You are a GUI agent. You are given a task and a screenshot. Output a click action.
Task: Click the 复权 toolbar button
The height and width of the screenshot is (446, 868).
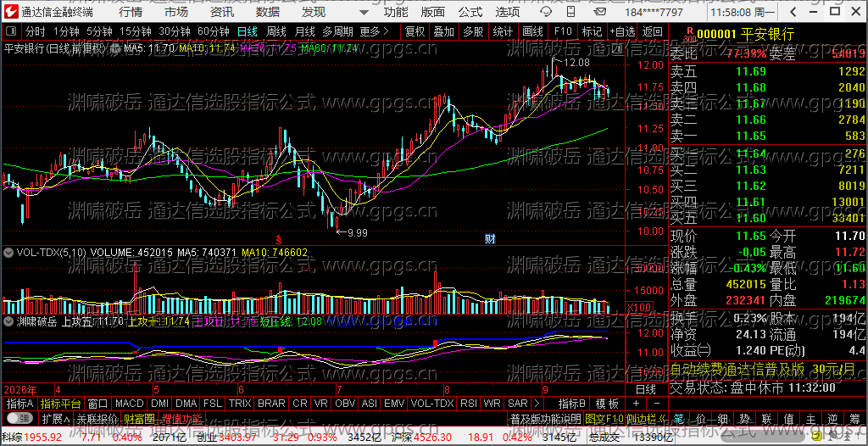pyautogui.click(x=415, y=31)
